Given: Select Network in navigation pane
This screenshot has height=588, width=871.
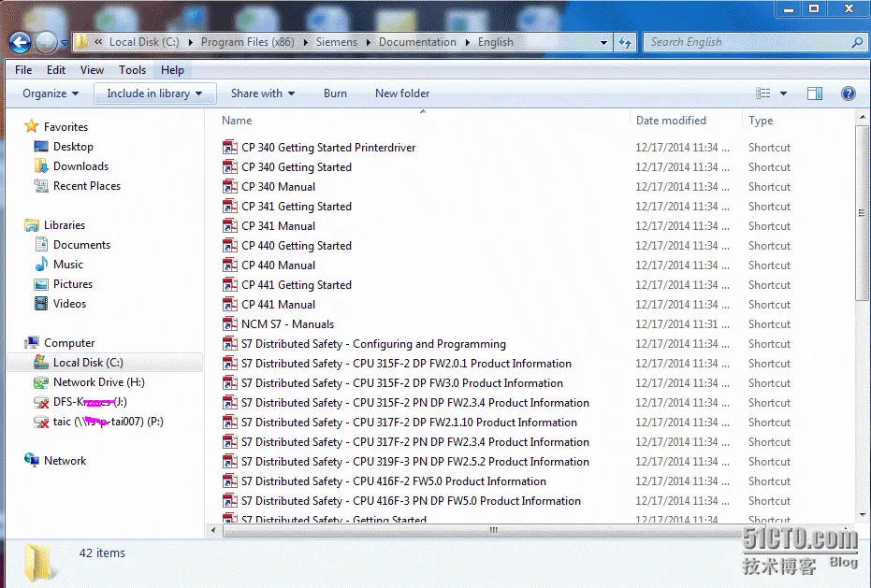Looking at the screenshot, I should coord(65,460).
